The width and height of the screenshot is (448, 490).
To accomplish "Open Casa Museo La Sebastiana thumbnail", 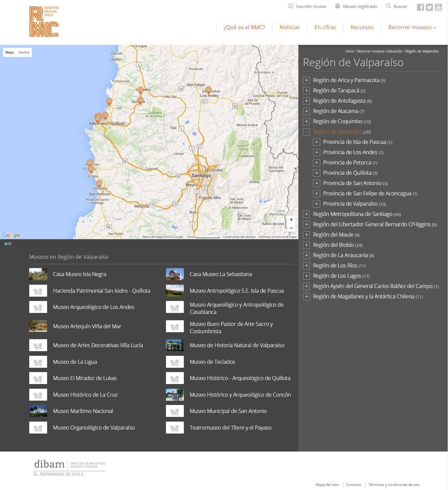I will point(175,274).
